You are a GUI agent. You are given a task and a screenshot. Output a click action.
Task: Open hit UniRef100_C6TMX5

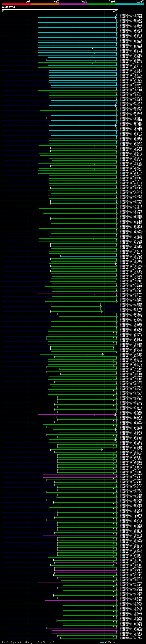(131, 256)
